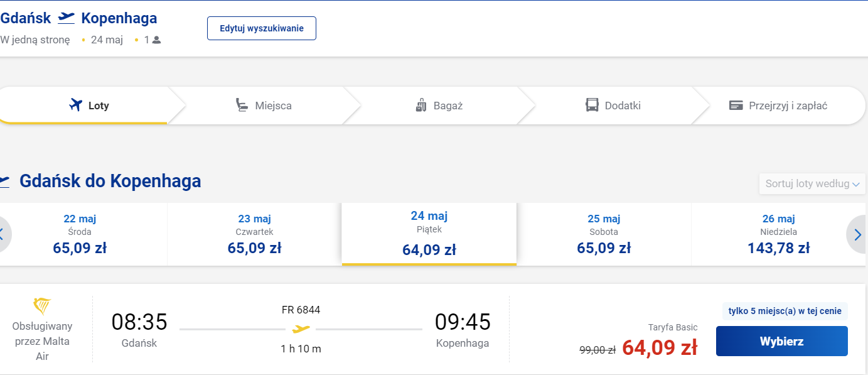Show earlier dates with left arrow
The image size is (868, 375).
pos(3,234)
